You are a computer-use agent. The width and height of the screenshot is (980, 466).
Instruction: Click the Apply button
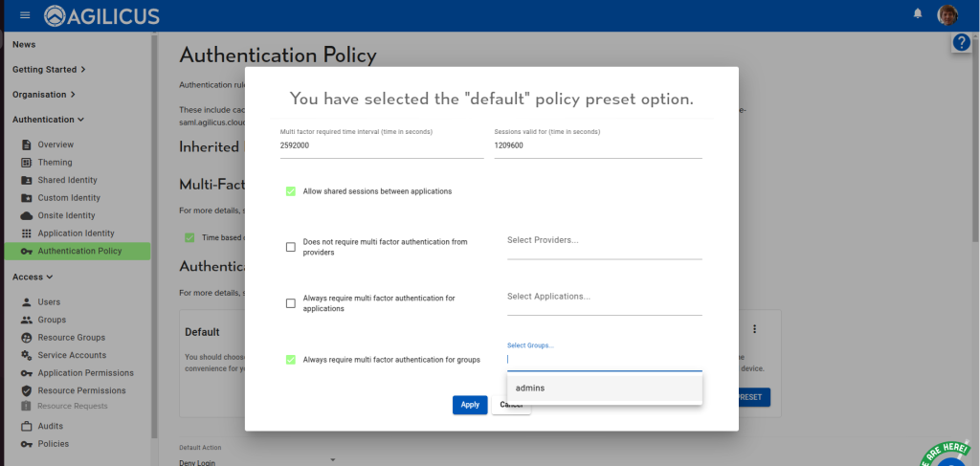click(x=470, y=405)
